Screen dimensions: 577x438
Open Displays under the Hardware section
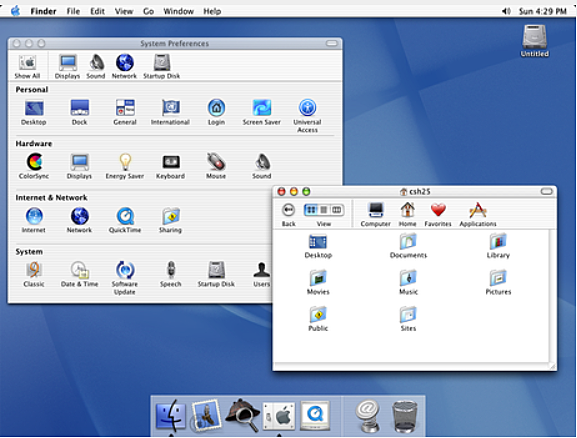click(79, 166)
